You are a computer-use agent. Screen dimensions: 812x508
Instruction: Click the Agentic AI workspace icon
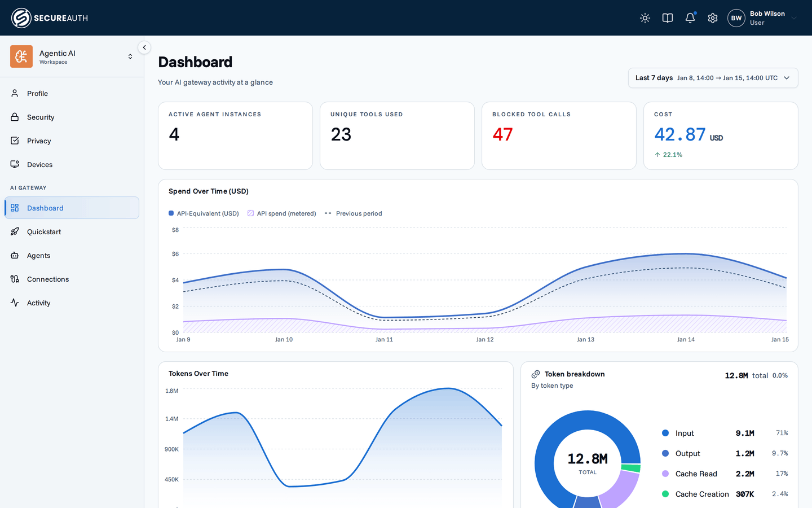pyautogui.click(x=21, y=56)
